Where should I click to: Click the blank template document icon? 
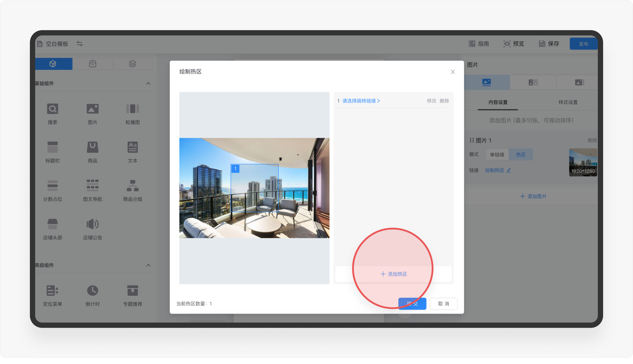[40, 44]
